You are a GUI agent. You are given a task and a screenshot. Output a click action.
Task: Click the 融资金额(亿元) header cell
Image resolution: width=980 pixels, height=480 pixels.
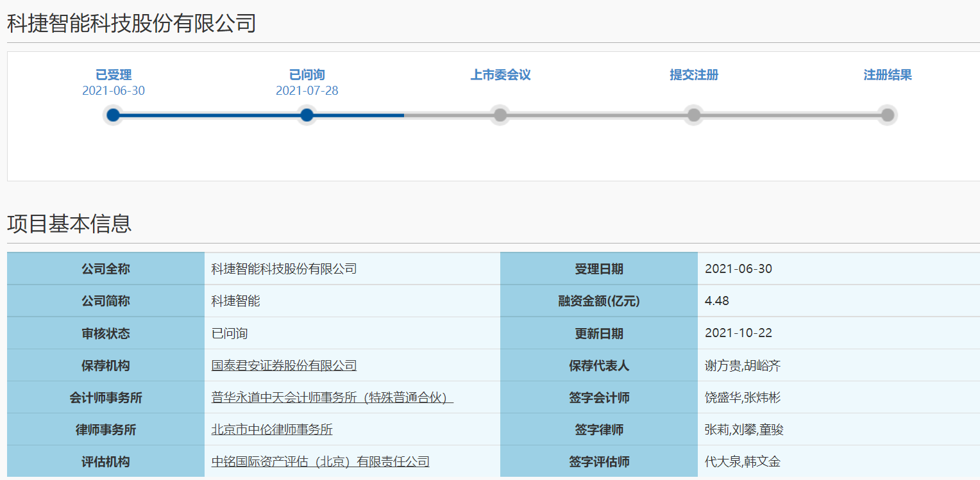pos(599,301)
